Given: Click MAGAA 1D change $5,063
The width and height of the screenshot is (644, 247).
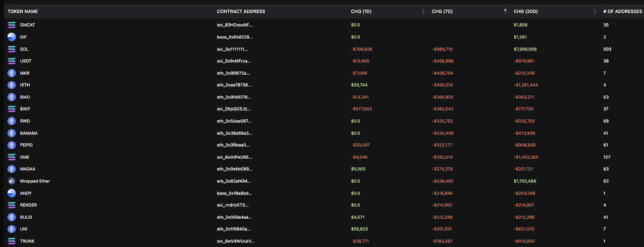Looking at the screenshot, I should pos(358,169).
